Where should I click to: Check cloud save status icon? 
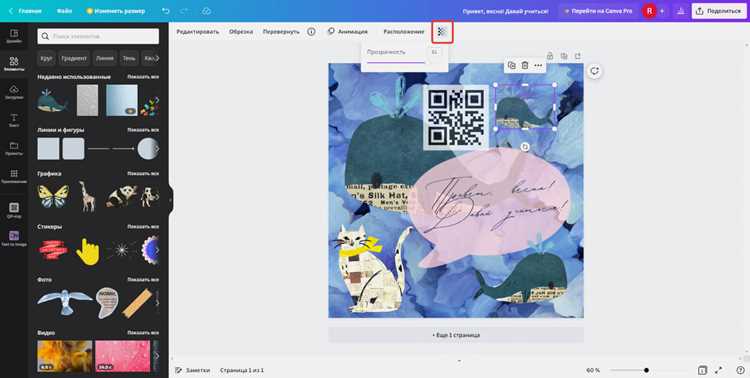click(x=206, y=11)
